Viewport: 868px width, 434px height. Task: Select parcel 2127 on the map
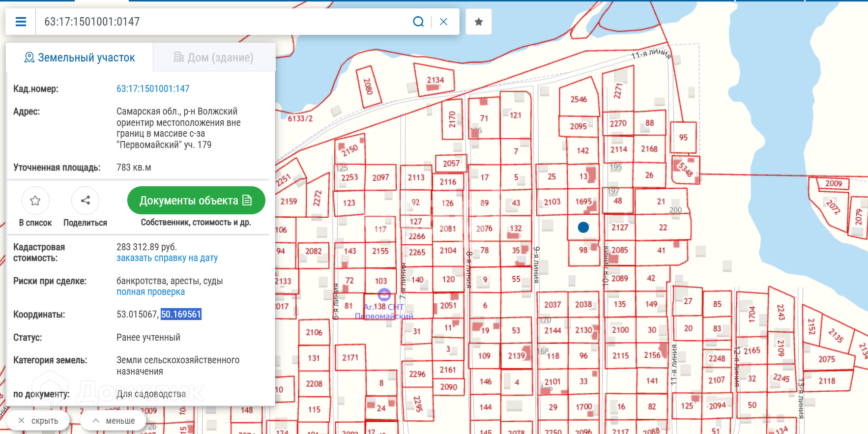pyautogui.click(x=620, y=228)
